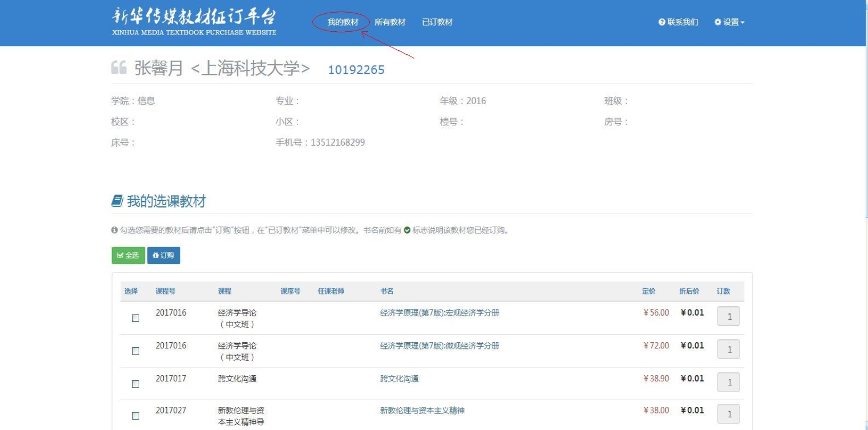The width and height of the screenshot is (868, 430).
Task: Check the box for course 2017017
Action: coord(136,384)
